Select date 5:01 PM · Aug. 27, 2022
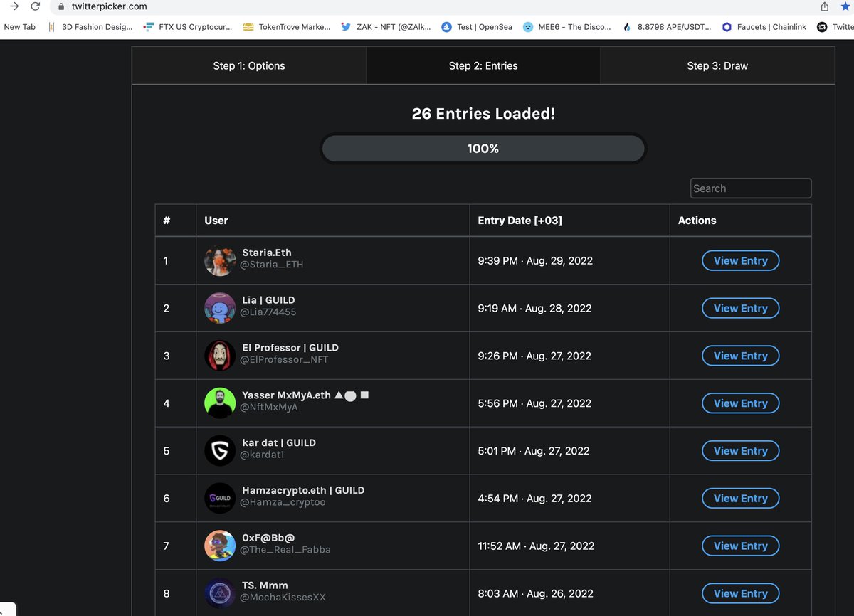The height and width of the screenshot is (616, 854). coord(534,451)
